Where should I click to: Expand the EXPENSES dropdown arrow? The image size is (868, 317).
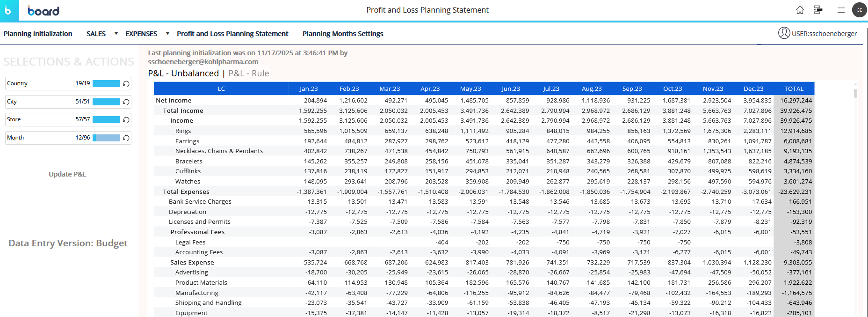coord(167,34)
